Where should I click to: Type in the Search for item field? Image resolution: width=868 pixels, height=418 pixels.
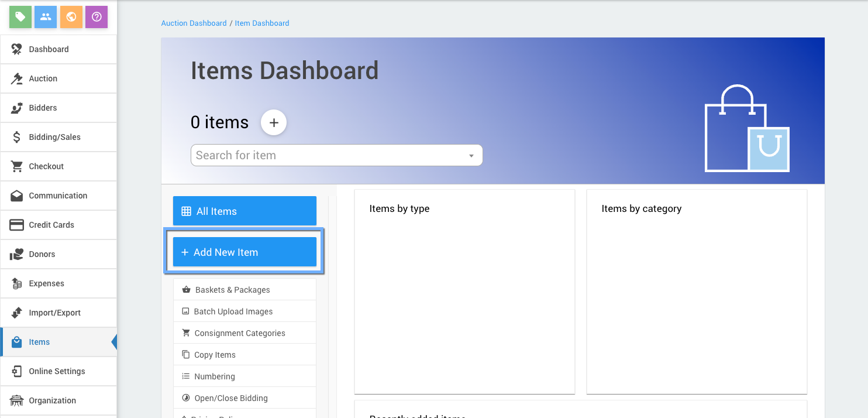pos(328,156)
